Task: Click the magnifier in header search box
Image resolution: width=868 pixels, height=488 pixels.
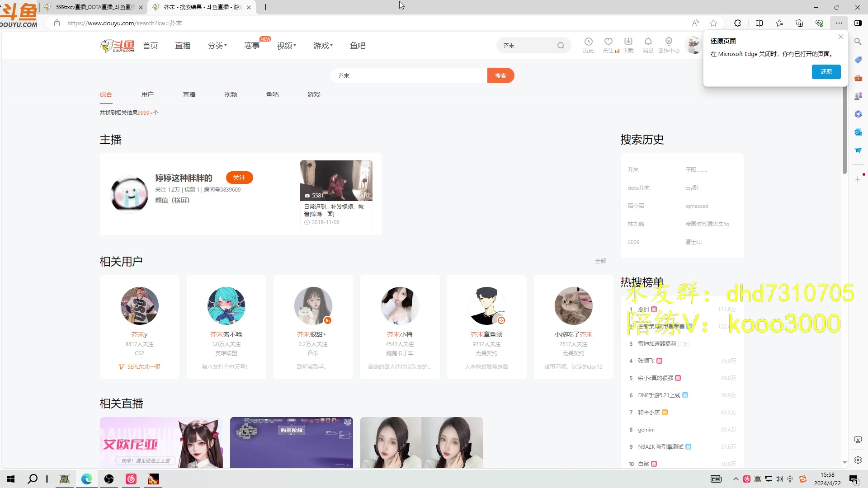Action: tap(561, 45)
